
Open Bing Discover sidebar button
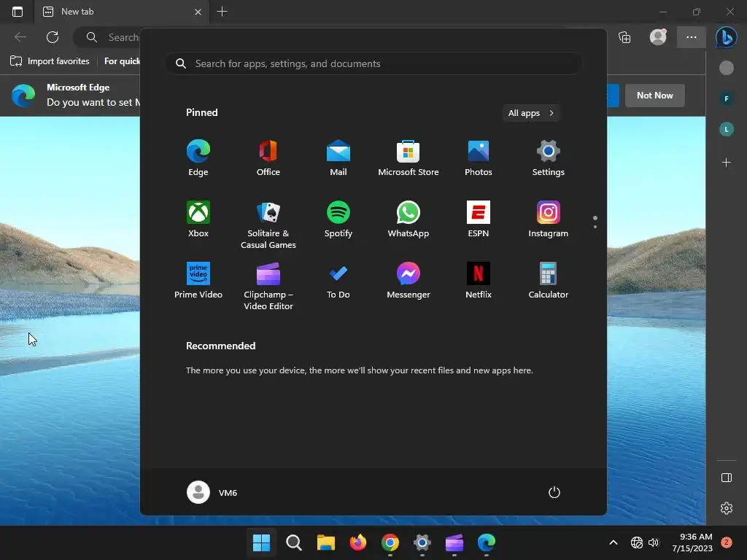(x=726, y=37)
